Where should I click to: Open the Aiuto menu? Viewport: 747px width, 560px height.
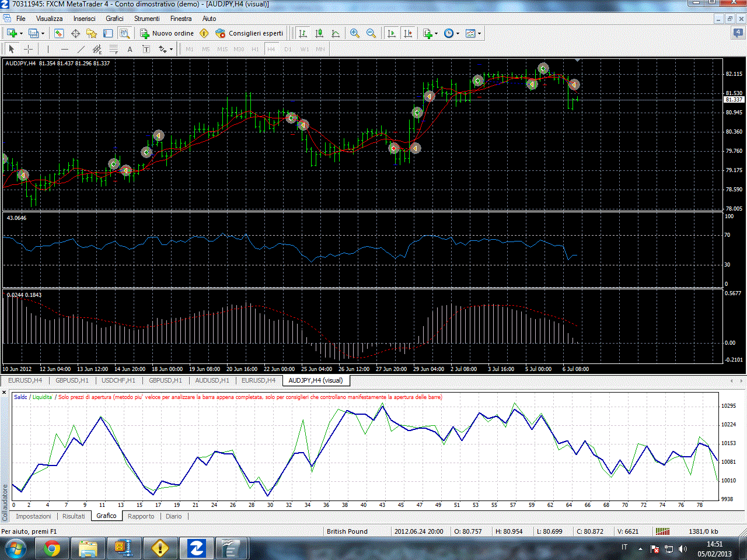click(209, 19)
